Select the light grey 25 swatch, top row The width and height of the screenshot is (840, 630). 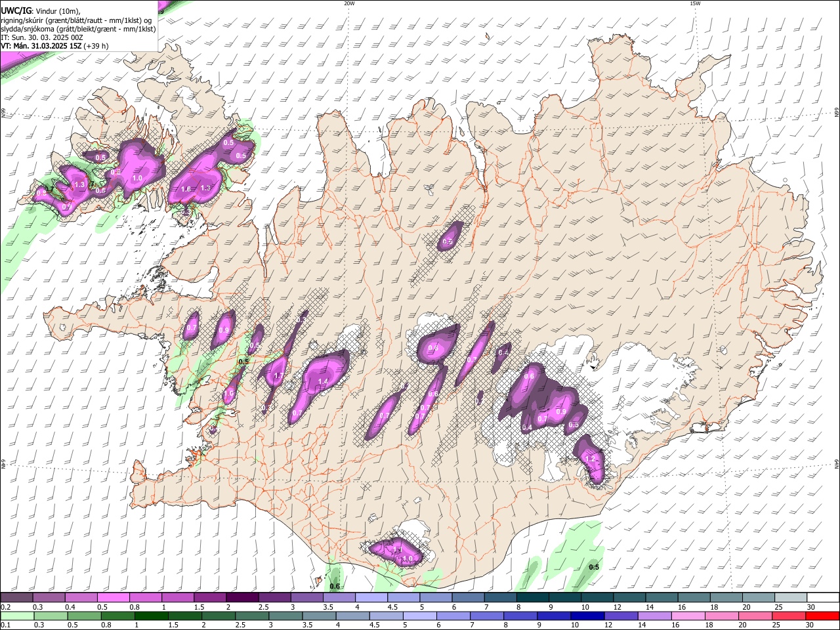click(790, 598)
